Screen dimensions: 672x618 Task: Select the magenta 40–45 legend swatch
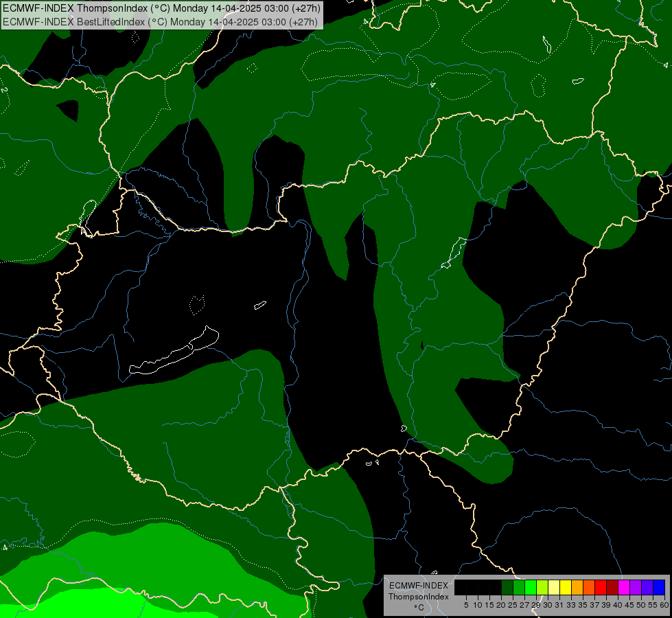click(x=624, y=587)
